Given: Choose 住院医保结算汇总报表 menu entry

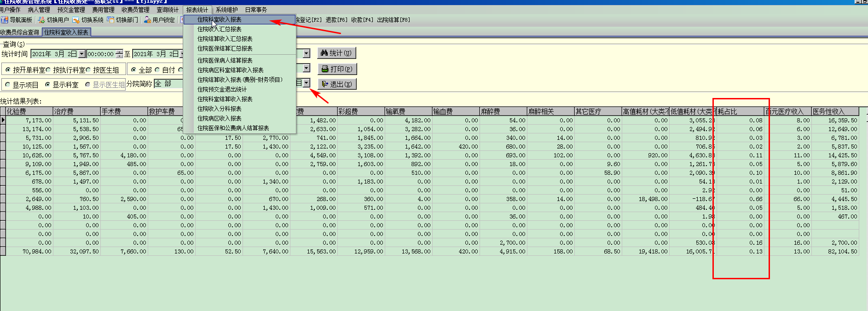Looking at the screenshot, I should click(x=239, y=48).
